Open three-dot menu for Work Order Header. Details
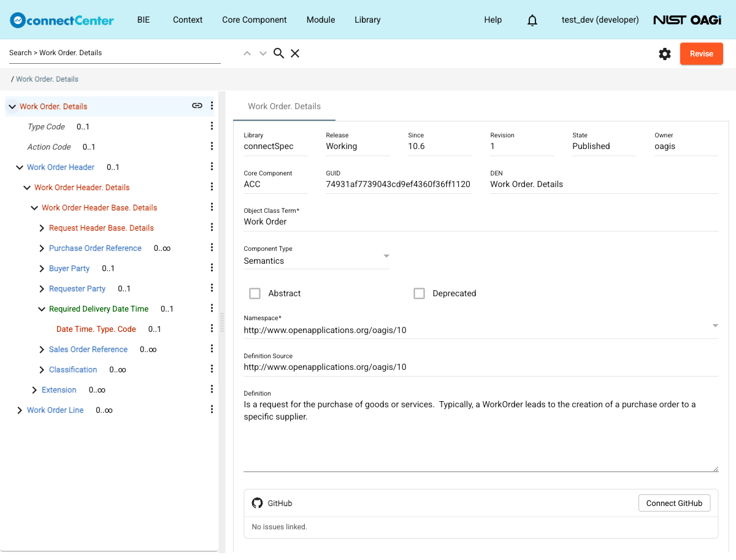 (x=212, y=186)
